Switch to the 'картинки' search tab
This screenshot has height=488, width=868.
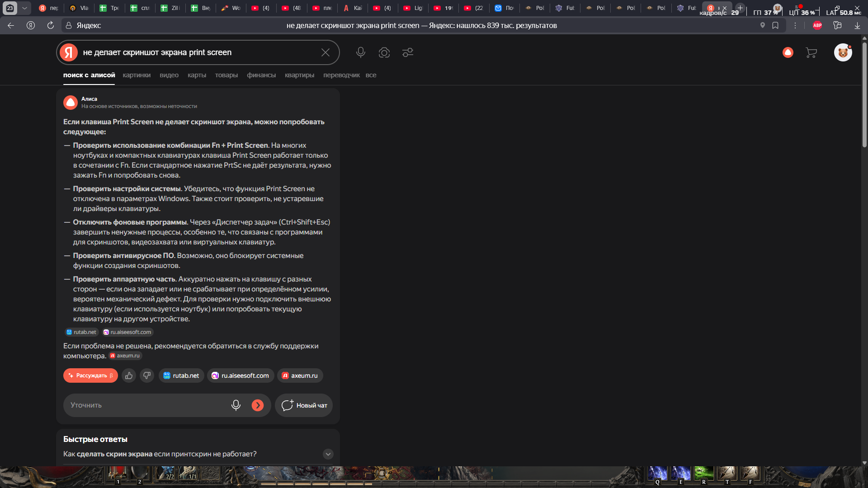[x=137, y=75]
